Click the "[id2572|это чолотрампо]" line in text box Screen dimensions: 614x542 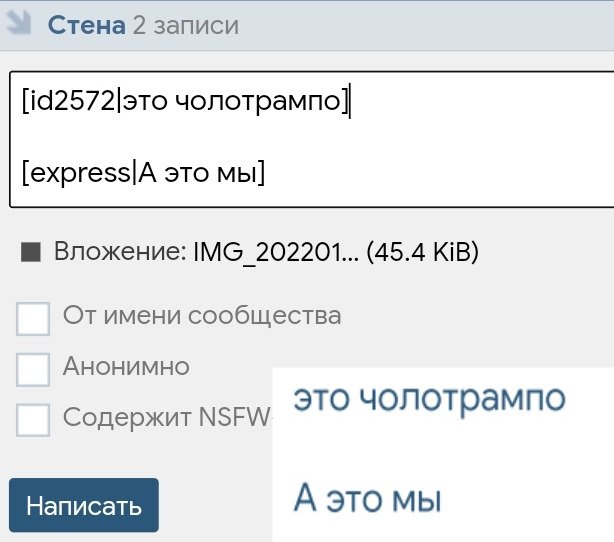coord(185,103)
